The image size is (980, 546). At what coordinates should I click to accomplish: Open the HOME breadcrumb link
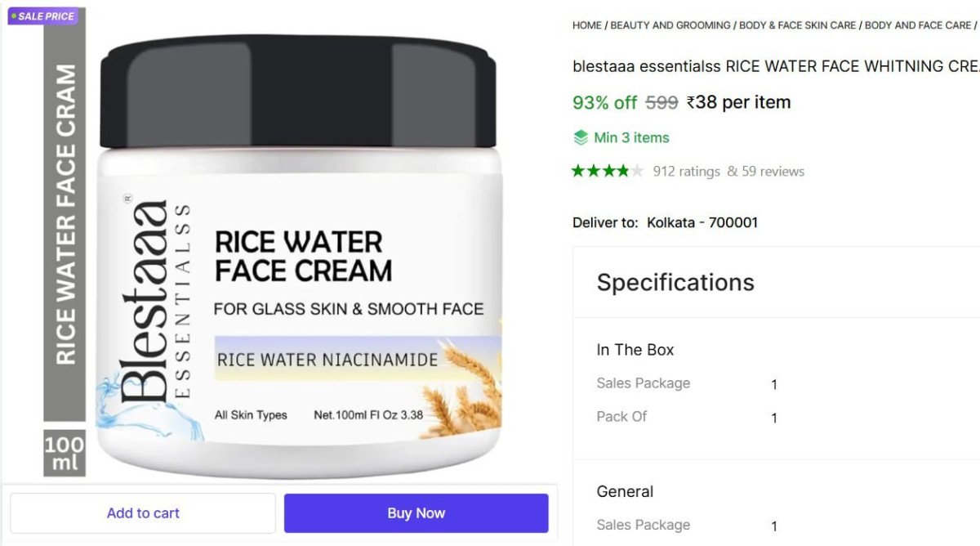(586, 25)
